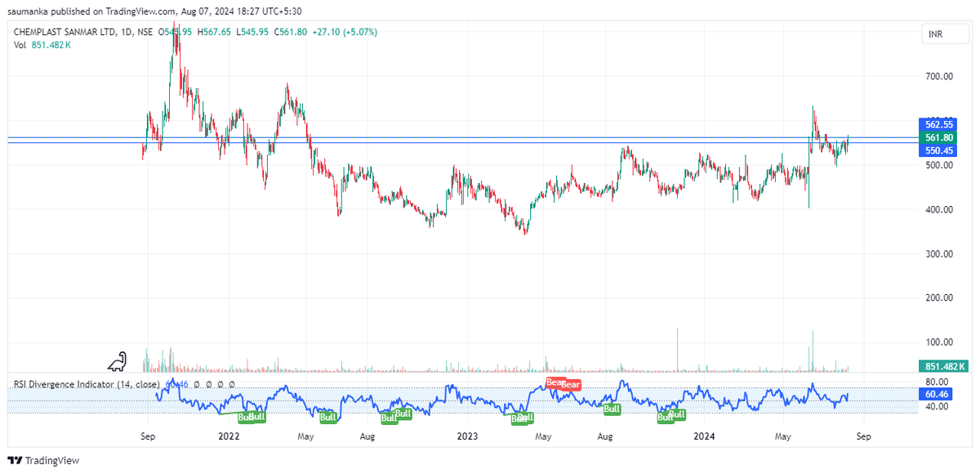Screen dimensions: 980x474
Task: Click the 2022 label on the time axis
Action: click(229, 436)
